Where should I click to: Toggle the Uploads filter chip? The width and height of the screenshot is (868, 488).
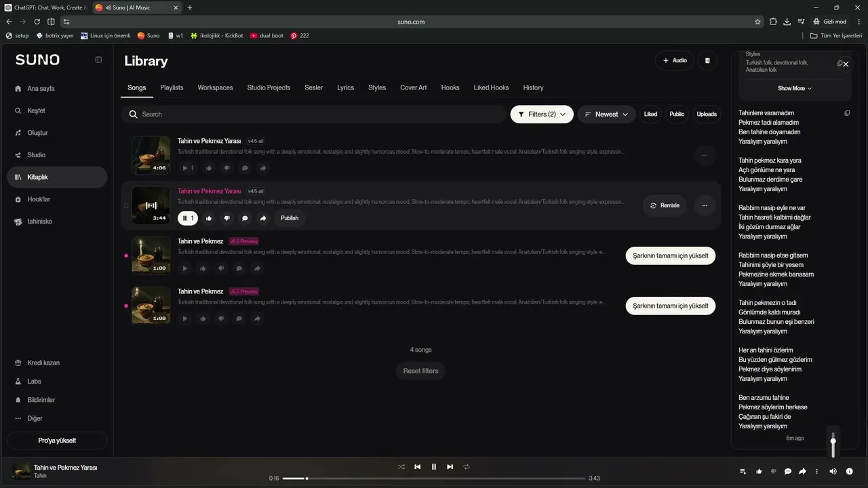click(707, 115)
